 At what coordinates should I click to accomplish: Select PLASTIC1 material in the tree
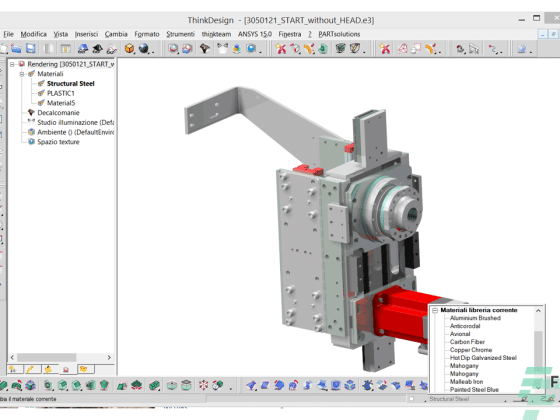[61, 93]
